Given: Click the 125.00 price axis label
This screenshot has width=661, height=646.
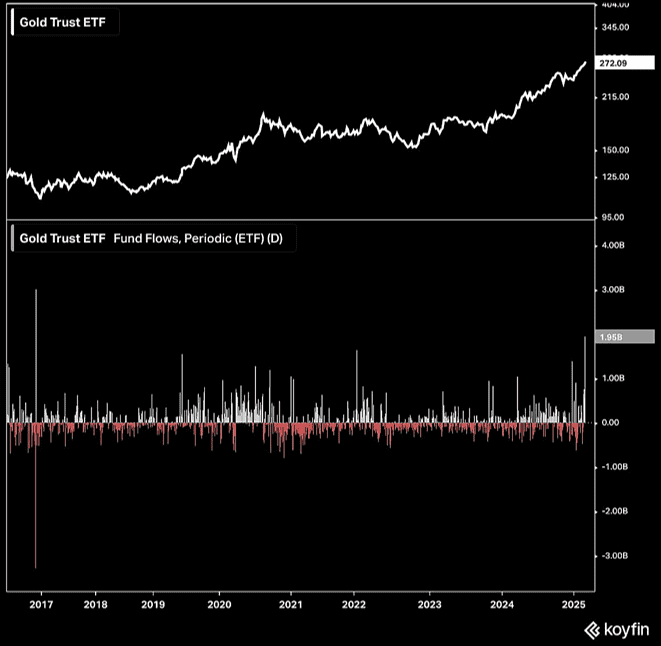Looking at the screenshot, I should click(615, 177).
